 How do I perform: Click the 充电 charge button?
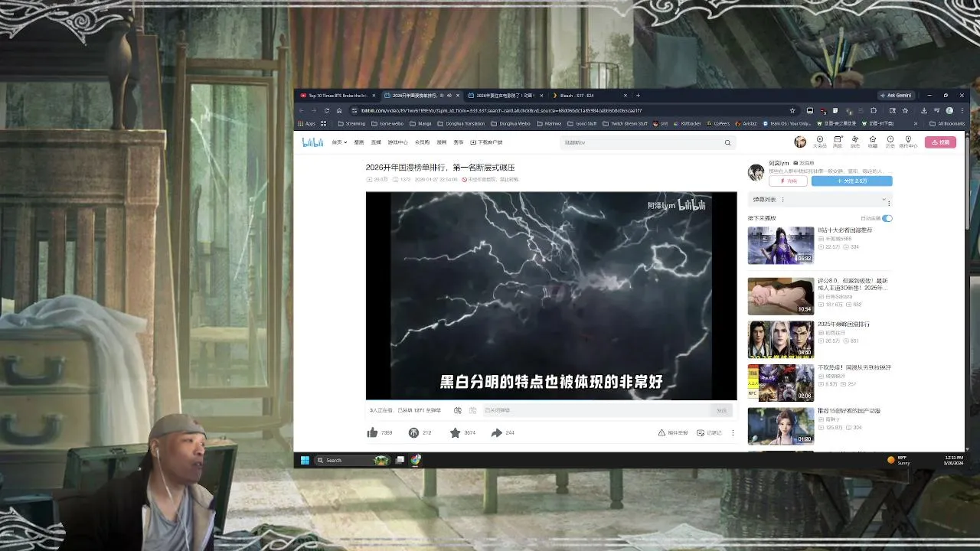point(788,181)
